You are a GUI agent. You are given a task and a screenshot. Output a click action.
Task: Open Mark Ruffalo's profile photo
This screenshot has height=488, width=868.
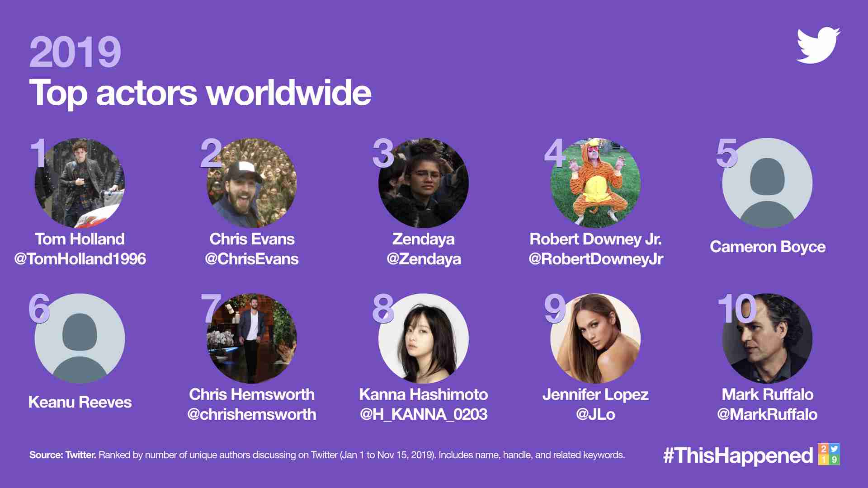coord(767,338)
